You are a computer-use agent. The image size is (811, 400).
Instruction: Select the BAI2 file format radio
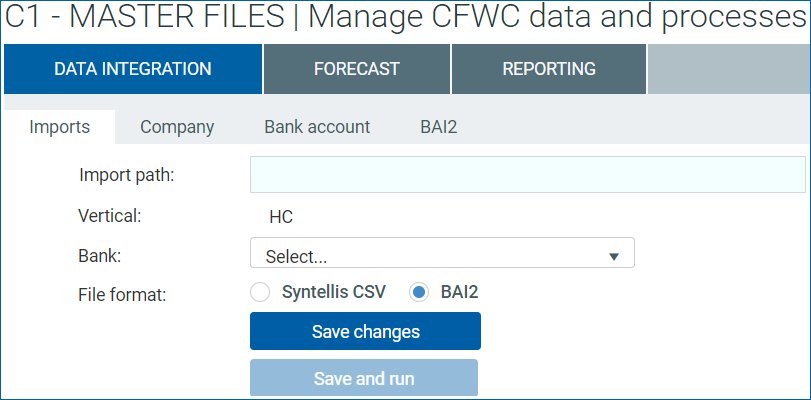pyautogui.click(x=418, y=292)
